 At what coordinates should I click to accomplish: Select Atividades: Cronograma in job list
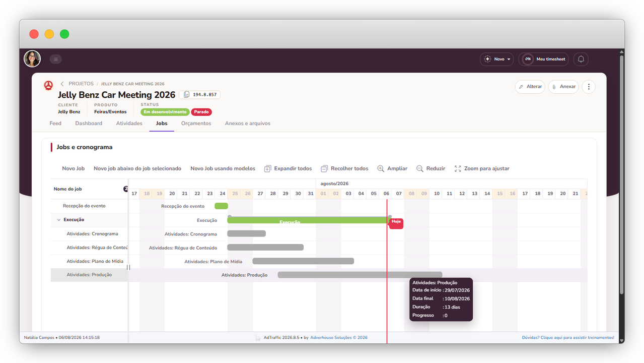click(x=90, y=234)
